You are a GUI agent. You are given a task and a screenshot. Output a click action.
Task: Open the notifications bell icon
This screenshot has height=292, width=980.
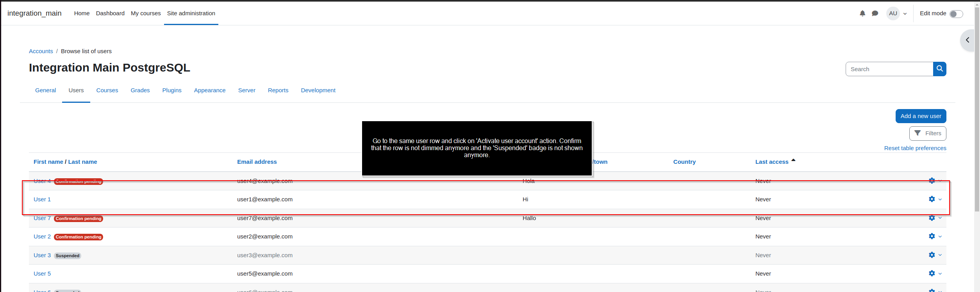click(x=862, y=13)
